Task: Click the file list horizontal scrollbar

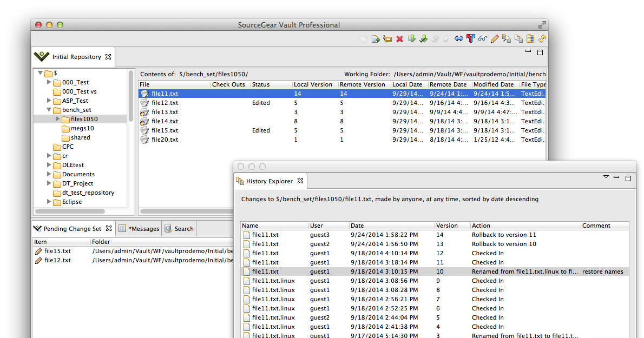Action: (x=187, y=211)
